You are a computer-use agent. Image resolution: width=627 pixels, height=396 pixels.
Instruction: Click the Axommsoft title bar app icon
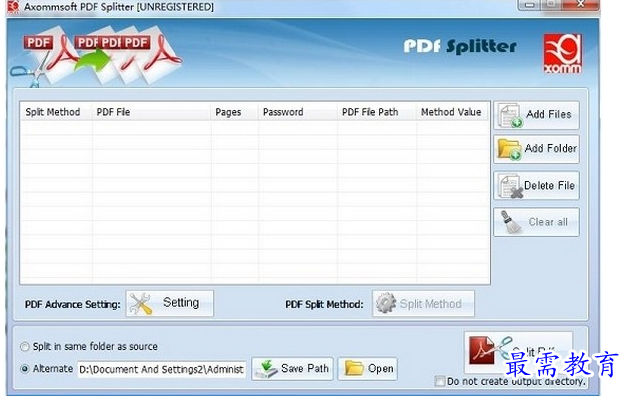13,6
